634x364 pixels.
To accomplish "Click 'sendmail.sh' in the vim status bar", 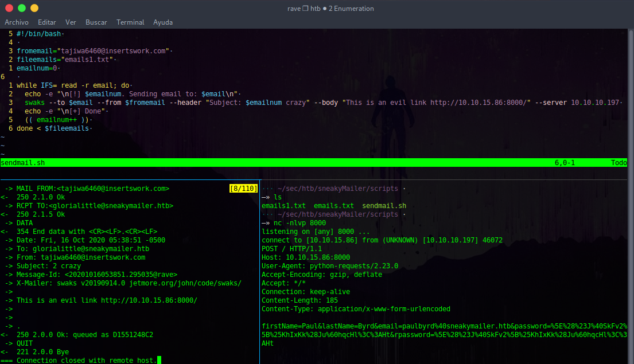I will 23,163.
